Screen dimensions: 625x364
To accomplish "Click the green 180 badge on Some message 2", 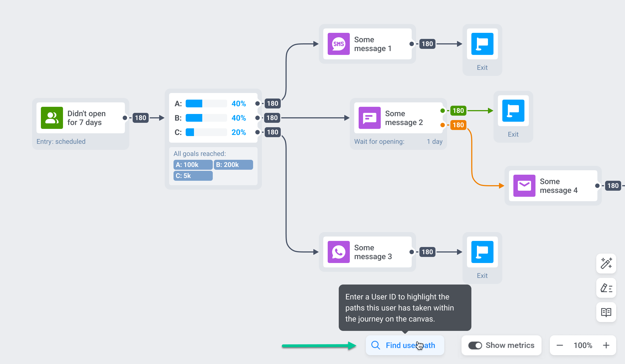I will 458,111.
